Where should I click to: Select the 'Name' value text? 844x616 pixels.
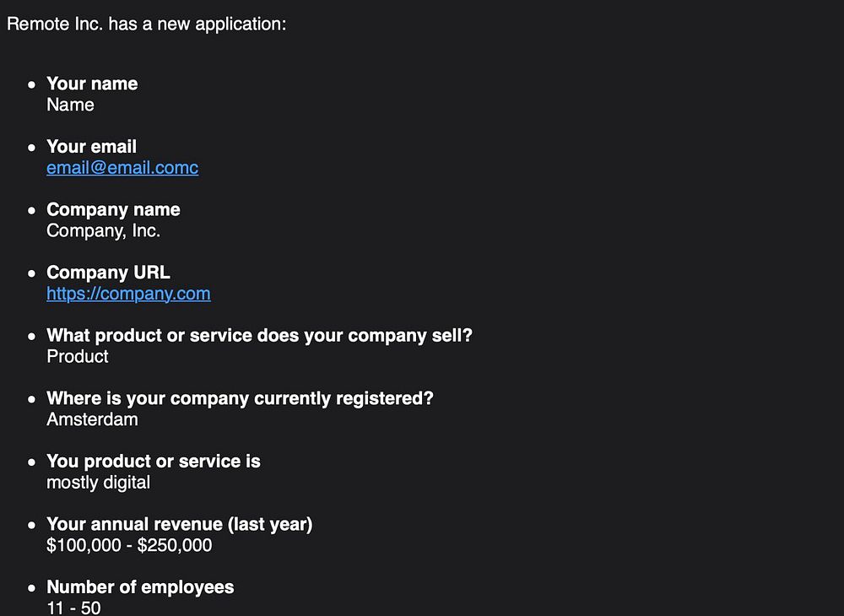71,105
